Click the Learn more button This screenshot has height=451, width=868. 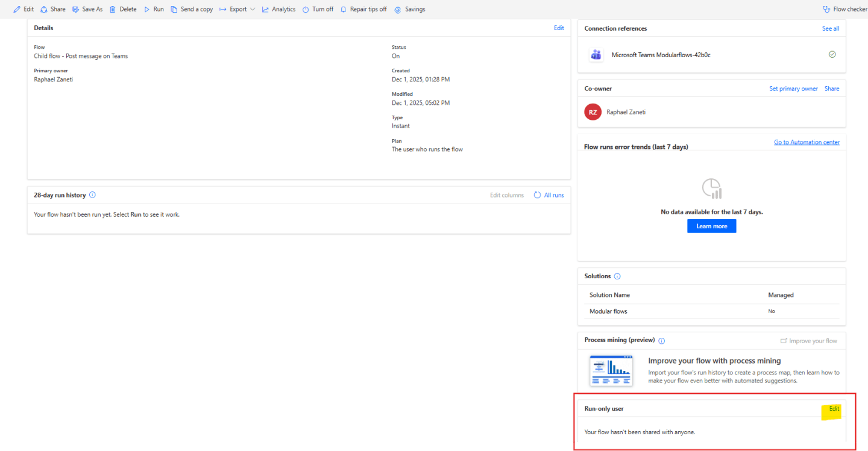[711, 226]
